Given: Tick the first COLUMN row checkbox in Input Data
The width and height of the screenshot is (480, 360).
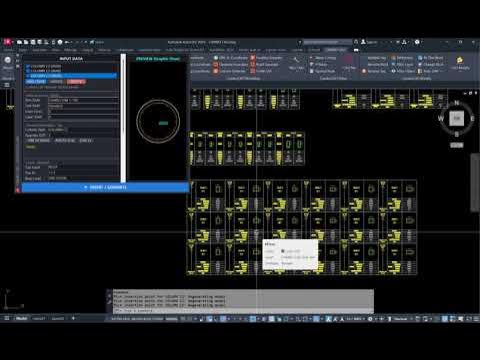Looking at the screenshot, I should (x=28, y=66).
